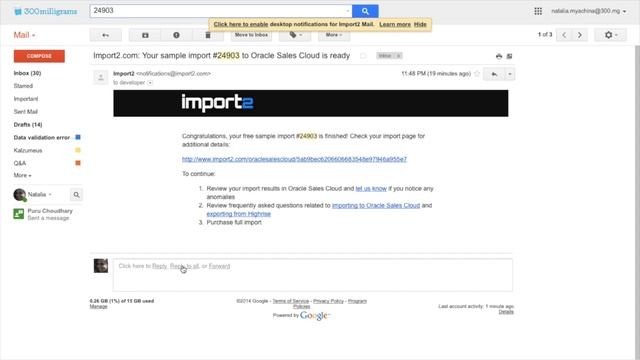Open account activity Details link
640x360 pixels.
coord(506,312)
